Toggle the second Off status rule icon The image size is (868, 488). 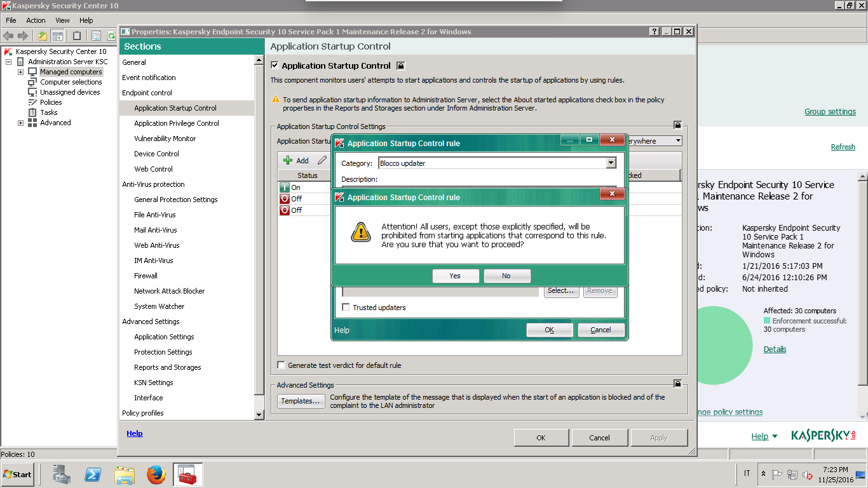pos(284,210)
